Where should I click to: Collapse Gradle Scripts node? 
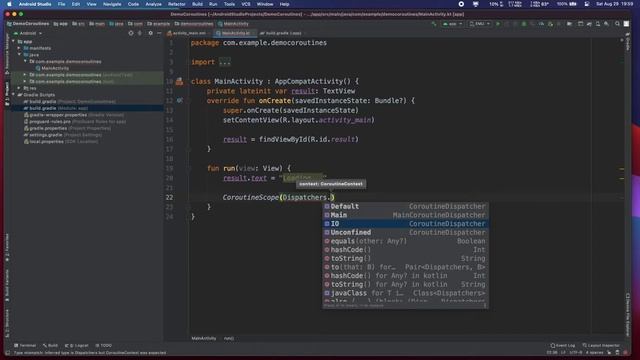tap(13, 95)
